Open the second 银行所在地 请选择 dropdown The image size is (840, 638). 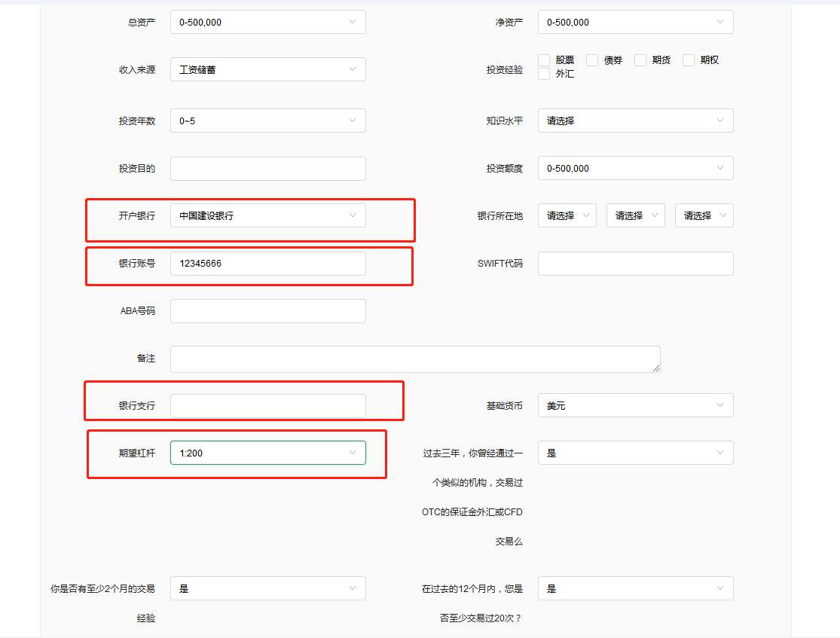tap(635, 215)
